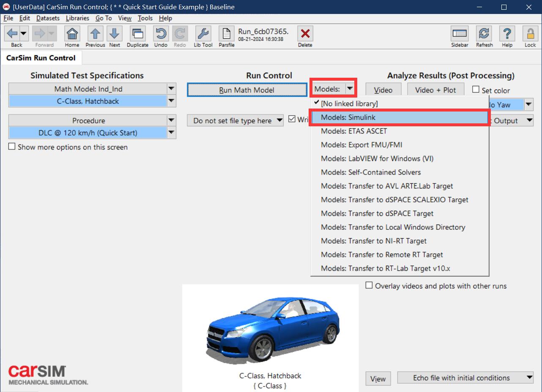Open the Go To menu
542x392 pixels.
coord(104,18)
